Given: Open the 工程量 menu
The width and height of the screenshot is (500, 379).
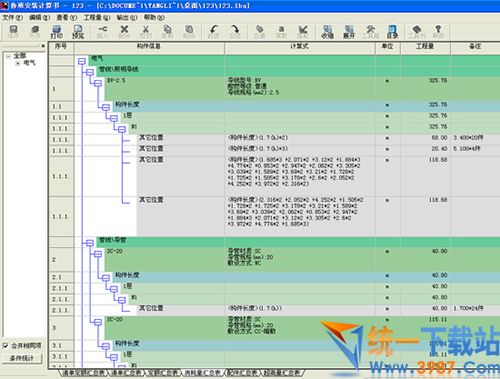Looking at the screenshot, I should (97, 17).
